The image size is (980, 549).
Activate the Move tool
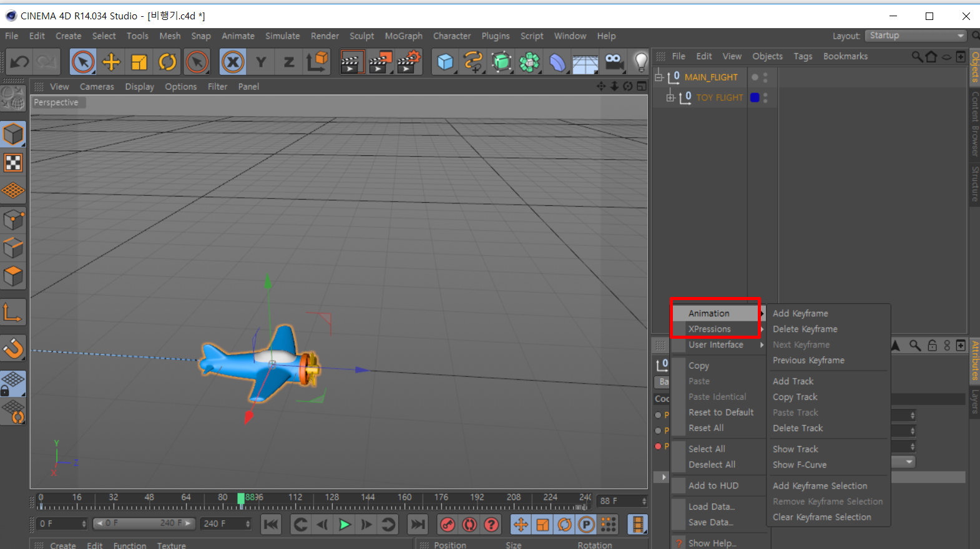pos(111,62)
